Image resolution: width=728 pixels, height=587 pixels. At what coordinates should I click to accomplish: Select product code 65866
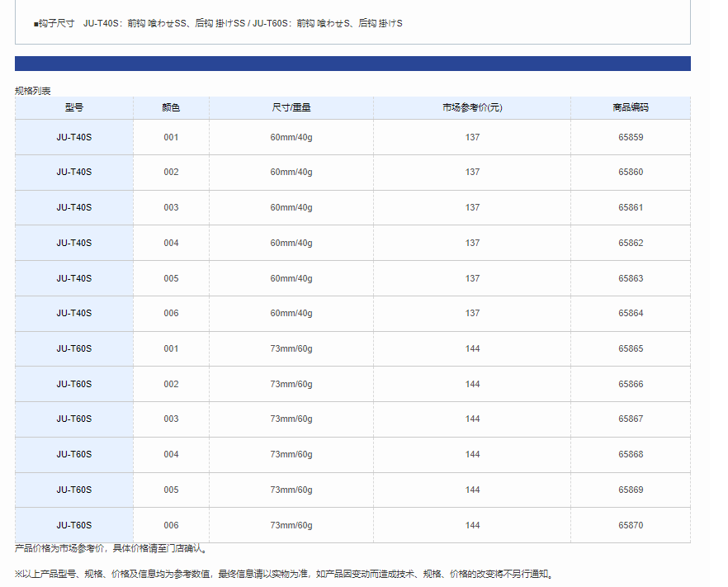click(631, 385)
